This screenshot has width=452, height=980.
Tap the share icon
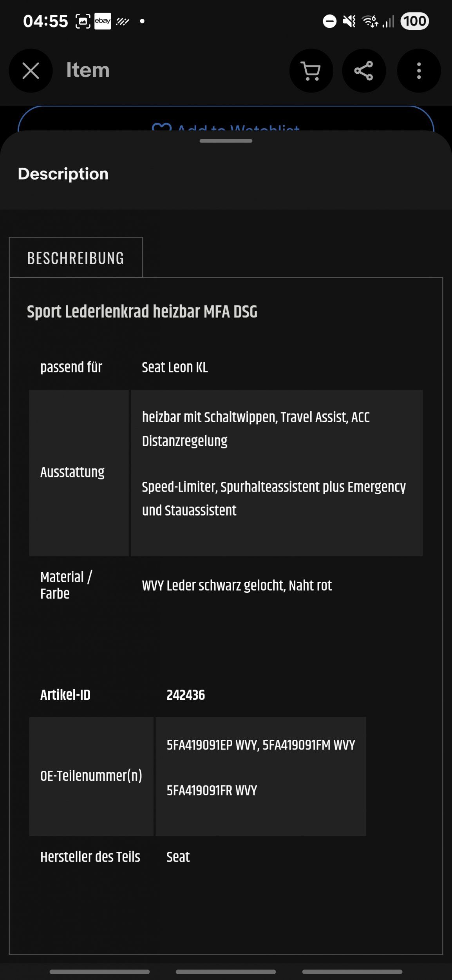[x=364, y=71]
